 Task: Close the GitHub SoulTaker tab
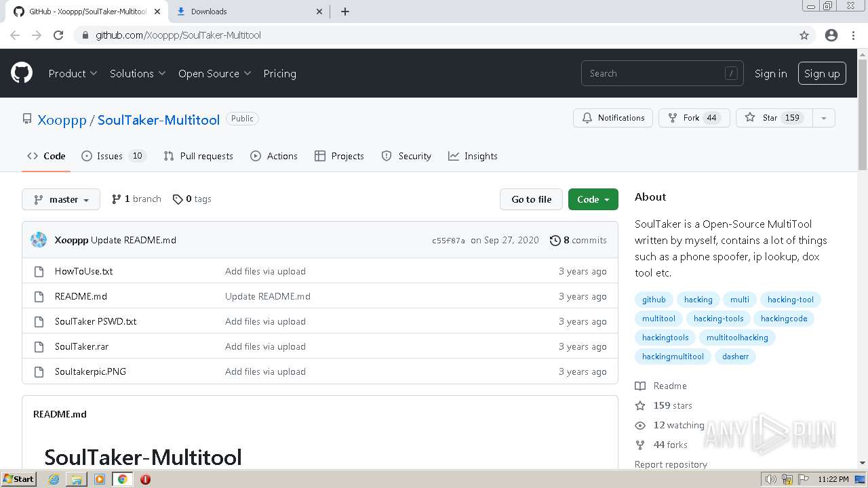click(x=158, y=12)
